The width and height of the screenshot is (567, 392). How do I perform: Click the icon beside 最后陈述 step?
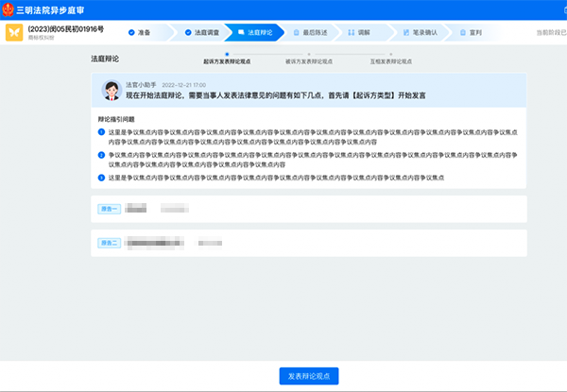(x=297, y=32)
